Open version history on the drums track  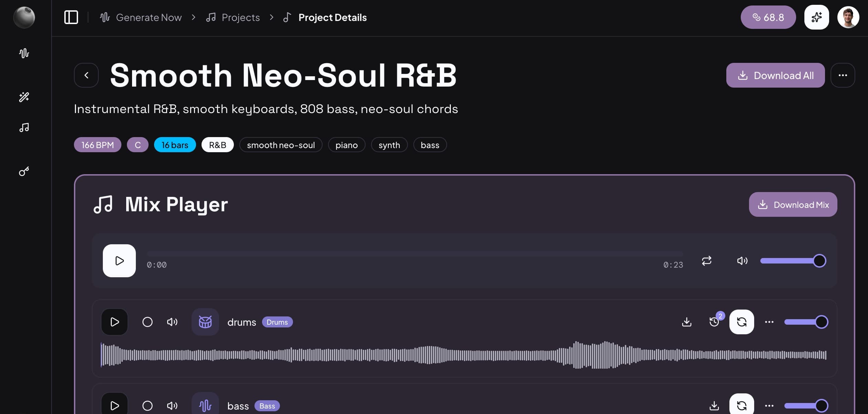(714, 322)
